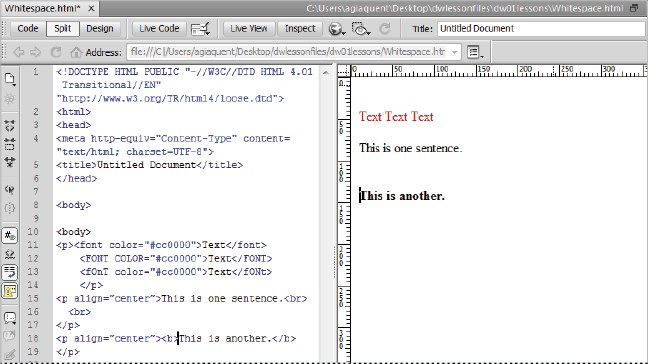Open the live view options menu icon
652x364 pixels.
tap(475, 52)
